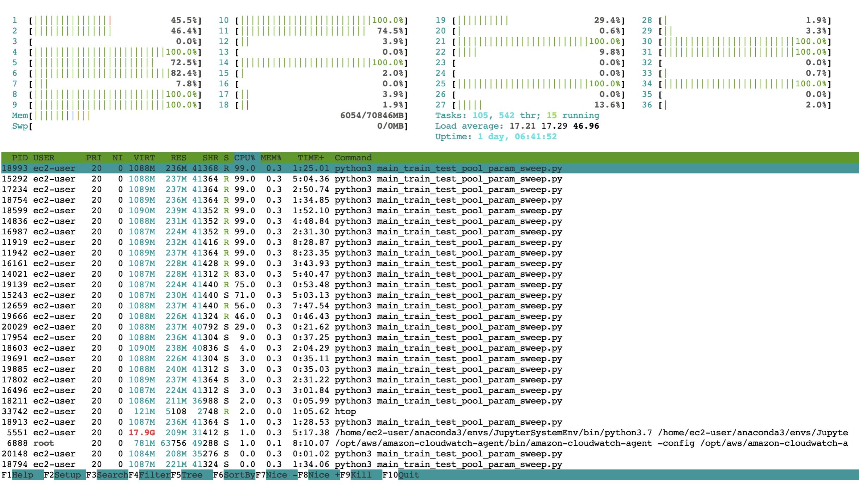Click CPU 19 meter showing 29.4%
The width and height of the screenshot is (859, 504).
point(530,20)
